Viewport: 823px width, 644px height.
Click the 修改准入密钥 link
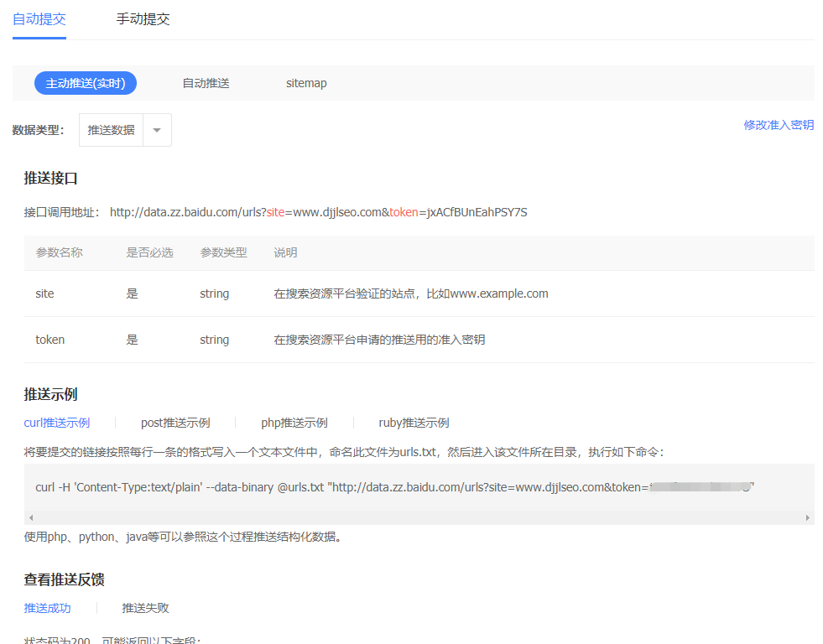coord(778,125)
